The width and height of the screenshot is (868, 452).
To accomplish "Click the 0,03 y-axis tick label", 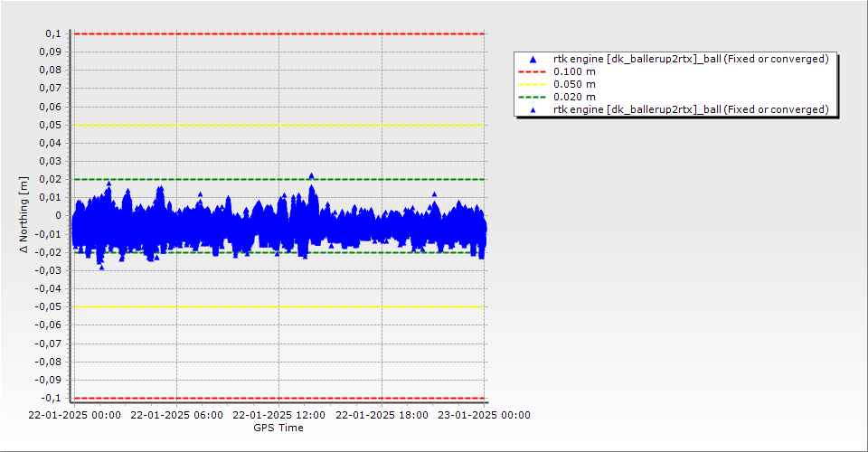I will pos(51,162).
